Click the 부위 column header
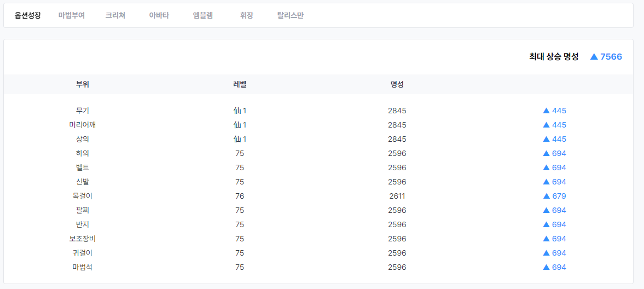644x289 pixels. pyautogui.click(x=83, y=84)
